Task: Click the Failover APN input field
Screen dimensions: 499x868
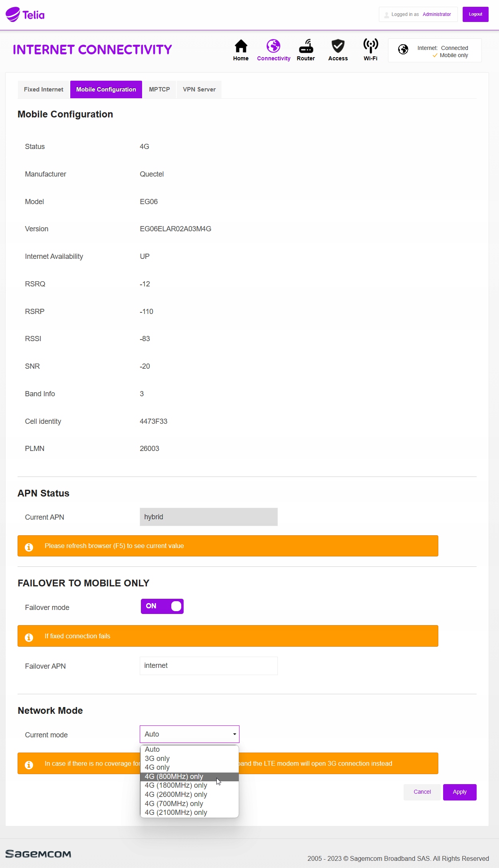Action: (x=208, y=666)
